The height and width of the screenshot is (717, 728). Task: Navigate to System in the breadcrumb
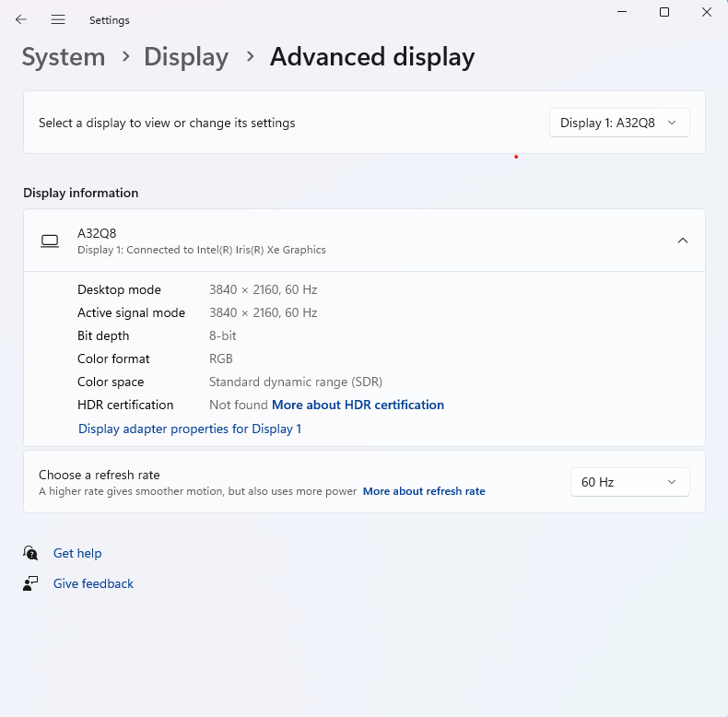pos(64,57)
